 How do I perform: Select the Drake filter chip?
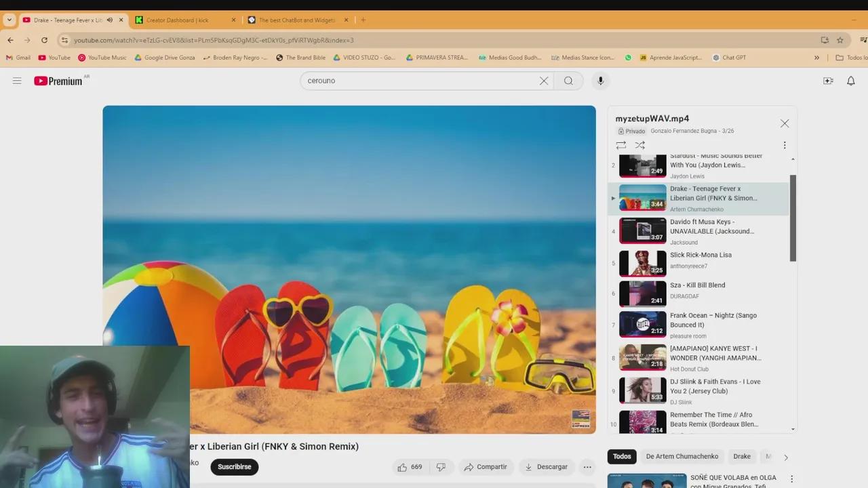click(x=742, y=457)
